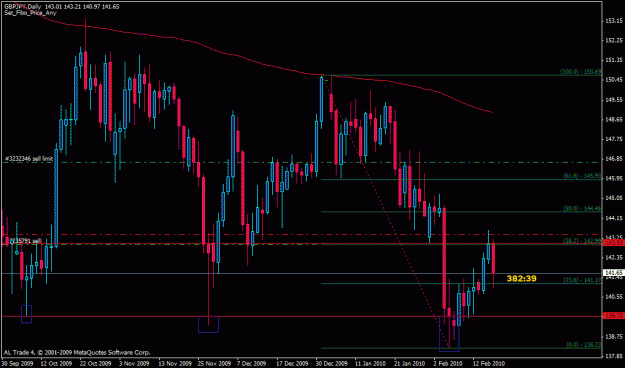Click the 2 Feb 2010 date label
Viewport: 625px width, 368px height.
448,363
